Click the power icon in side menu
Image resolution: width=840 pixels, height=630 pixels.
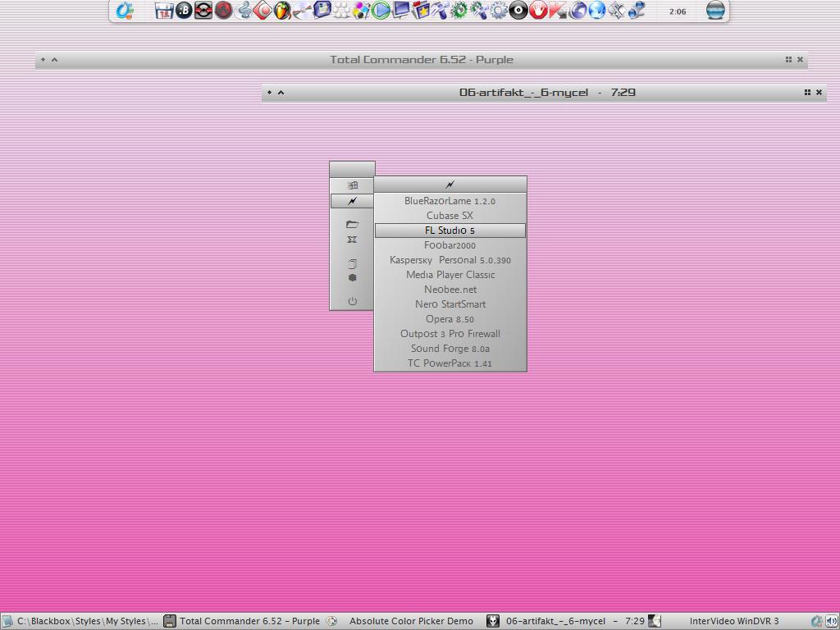click(352, 301)
